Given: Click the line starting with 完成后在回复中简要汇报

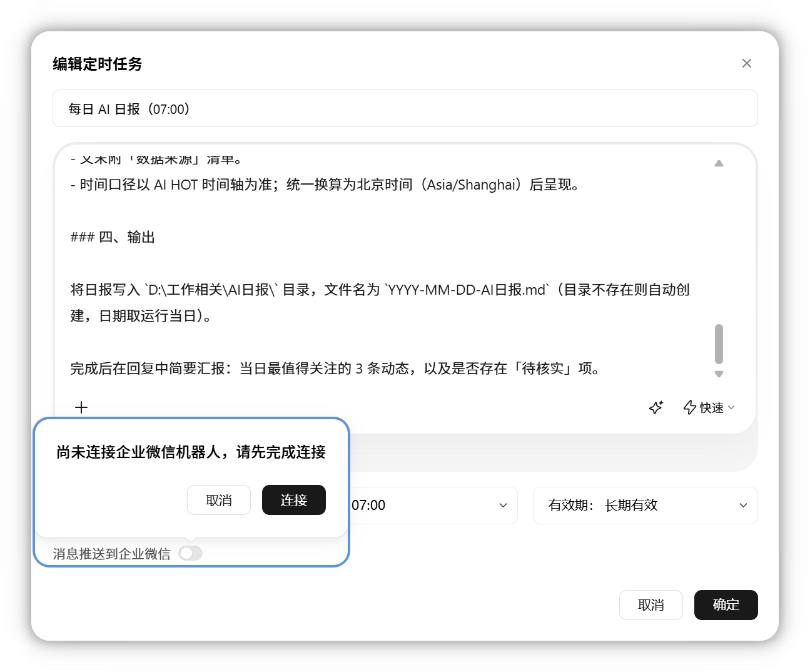Looking at the screenshot, I should click(335, 369).
